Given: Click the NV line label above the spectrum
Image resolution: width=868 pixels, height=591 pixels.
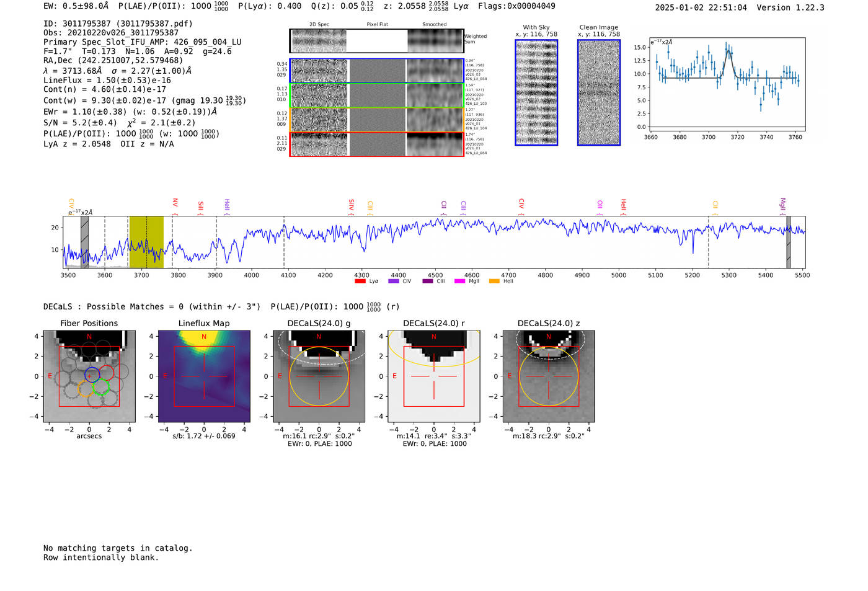Looking at the screenshot, I should pyautogui.click(x=175, y=203).
